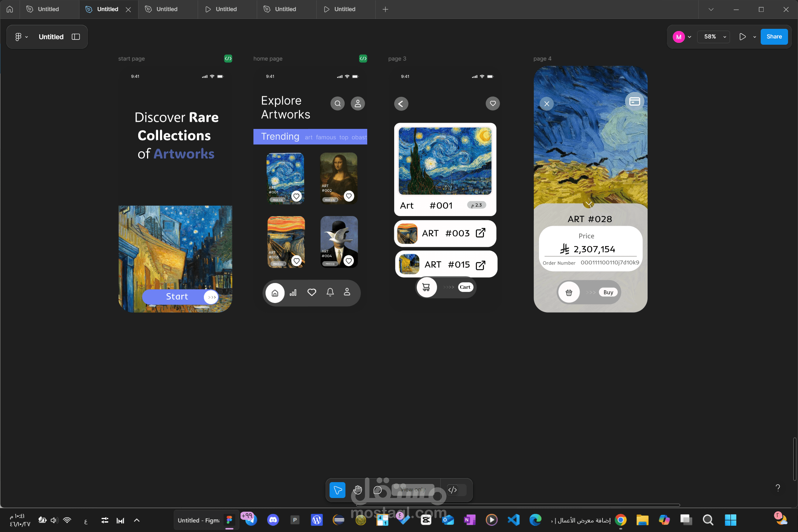Click the green code badge on start page
Image resolution: width=798 pixels, height=532 pixels.
pos(228,58)
